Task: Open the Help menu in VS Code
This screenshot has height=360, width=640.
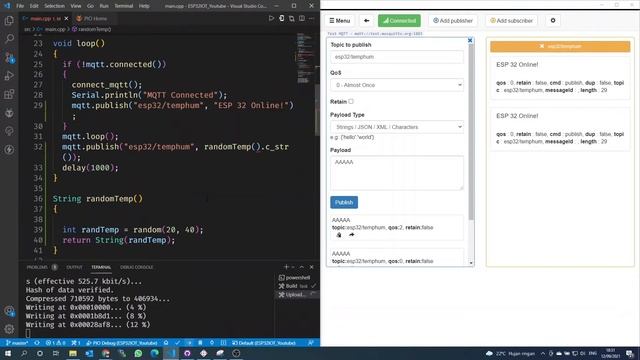Action: coord(144,6)
